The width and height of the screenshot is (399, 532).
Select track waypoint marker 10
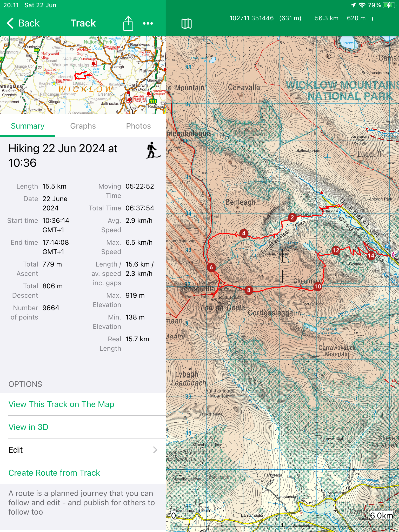318,287
